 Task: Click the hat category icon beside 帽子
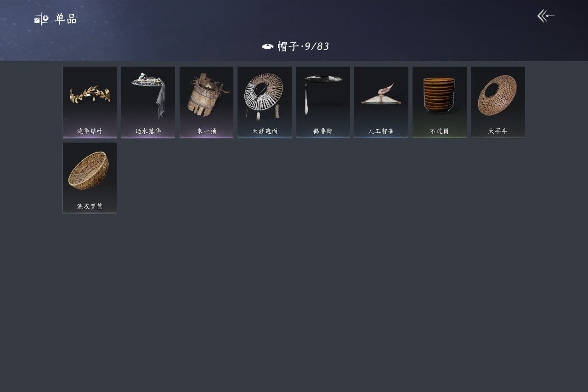[x=267, y=46]
